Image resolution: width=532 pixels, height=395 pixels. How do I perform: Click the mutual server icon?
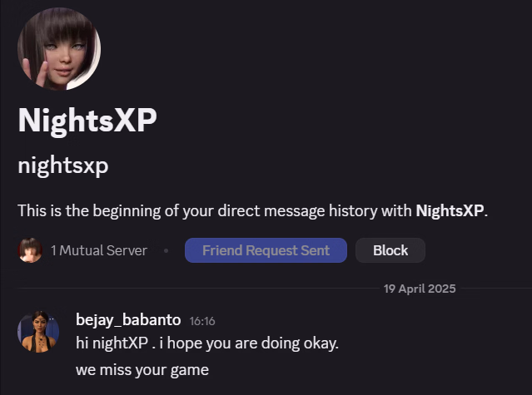(30, 250)
